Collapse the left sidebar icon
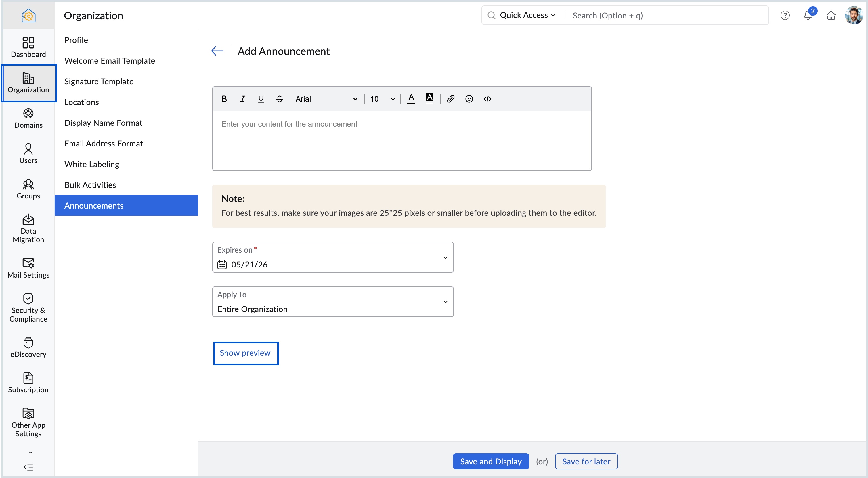The width and height of the screenshot is (868, 478). tap(28, 467)
